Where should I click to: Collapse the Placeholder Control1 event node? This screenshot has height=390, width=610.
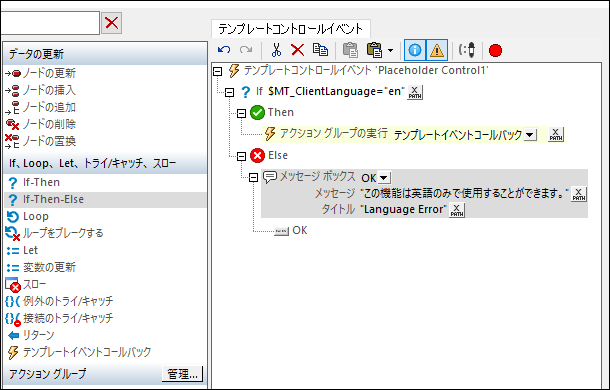[218, 71]
